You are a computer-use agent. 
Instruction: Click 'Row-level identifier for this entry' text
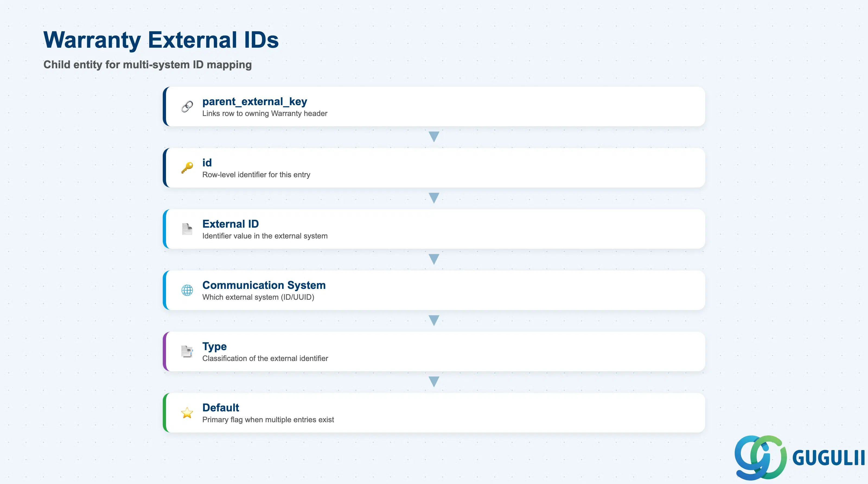256,175
